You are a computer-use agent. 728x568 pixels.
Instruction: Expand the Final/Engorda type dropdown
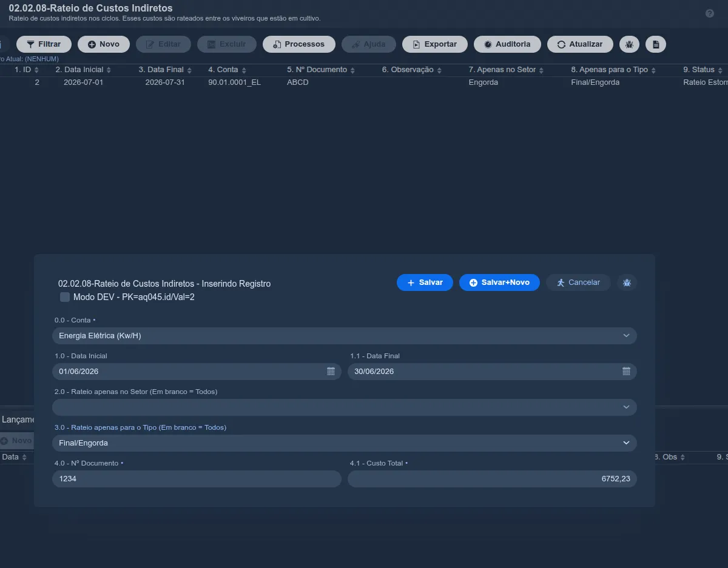[x=345, y=443]
